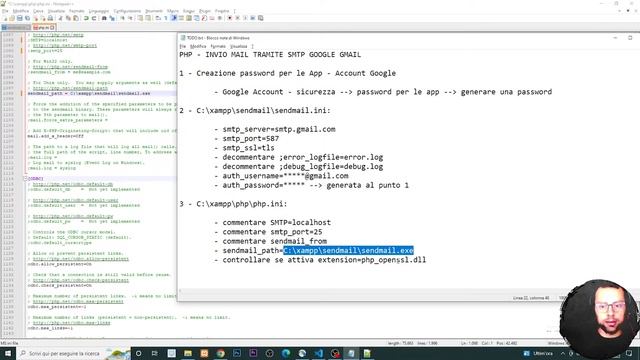Viewport: 640px width, 360px height.
Task: Open Notepad++ Modifica menu
Action: (20, 11)
